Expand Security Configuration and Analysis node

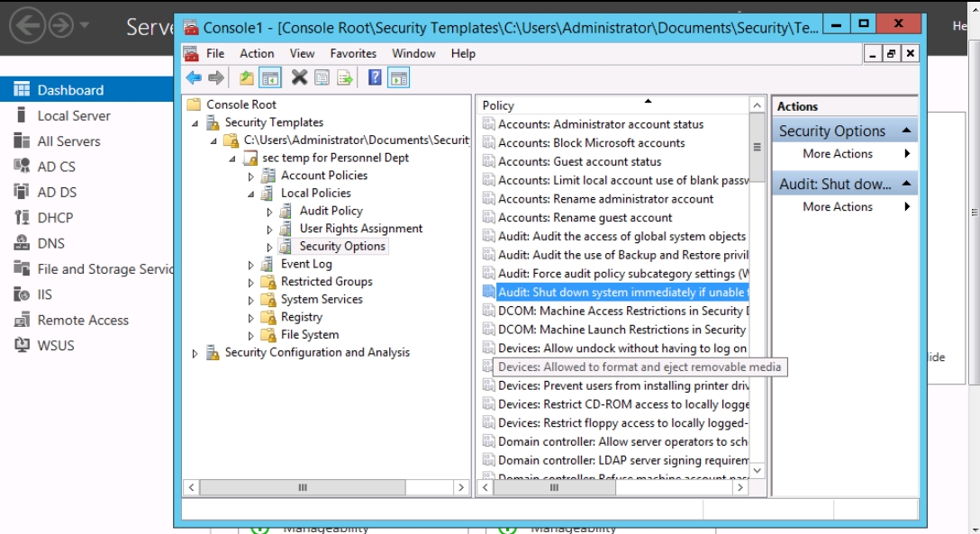[x=195, y=354]
